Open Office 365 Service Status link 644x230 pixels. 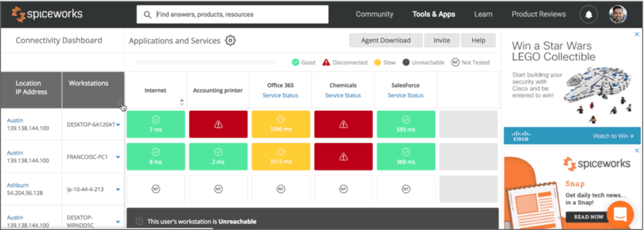[x=280, y=96]
